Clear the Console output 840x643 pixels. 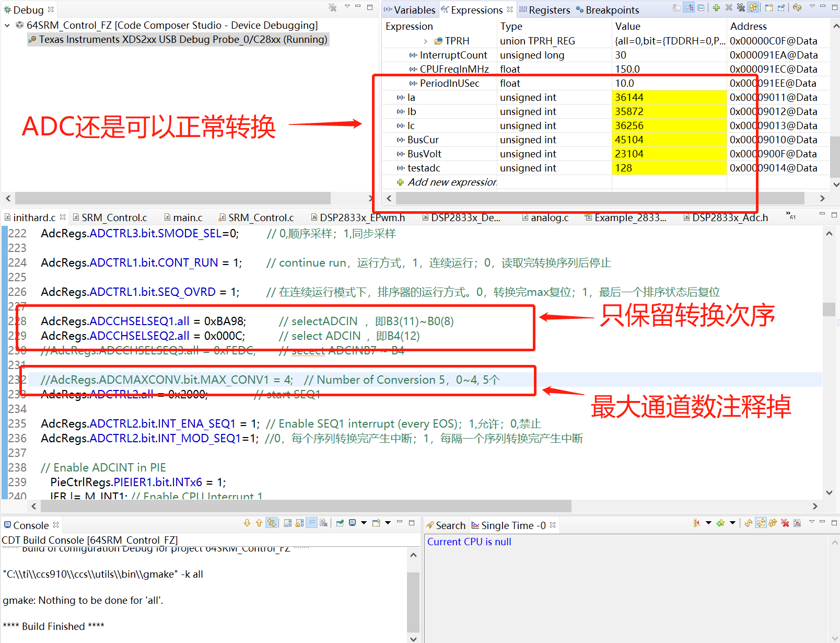tap(324, 523)
